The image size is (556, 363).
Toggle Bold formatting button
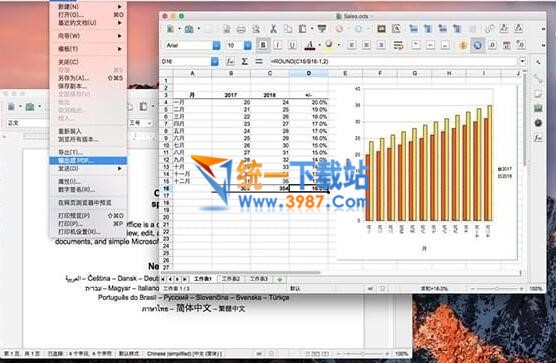[x=263, y=45]
